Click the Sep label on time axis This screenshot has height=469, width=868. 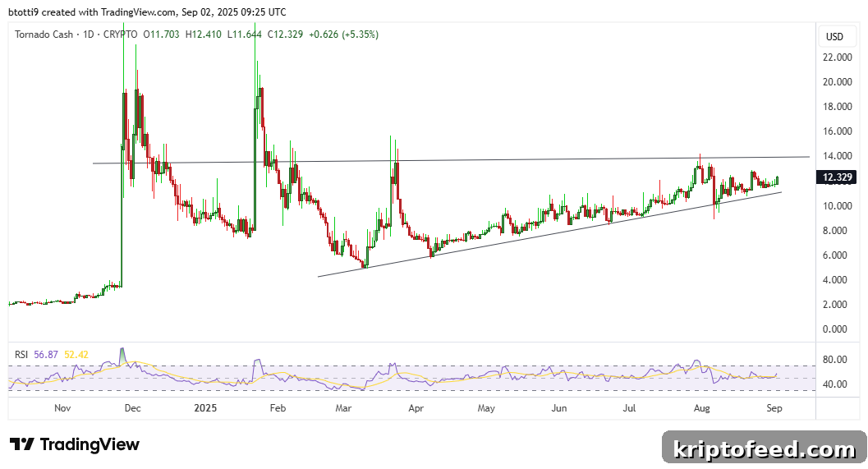[774, 408]
